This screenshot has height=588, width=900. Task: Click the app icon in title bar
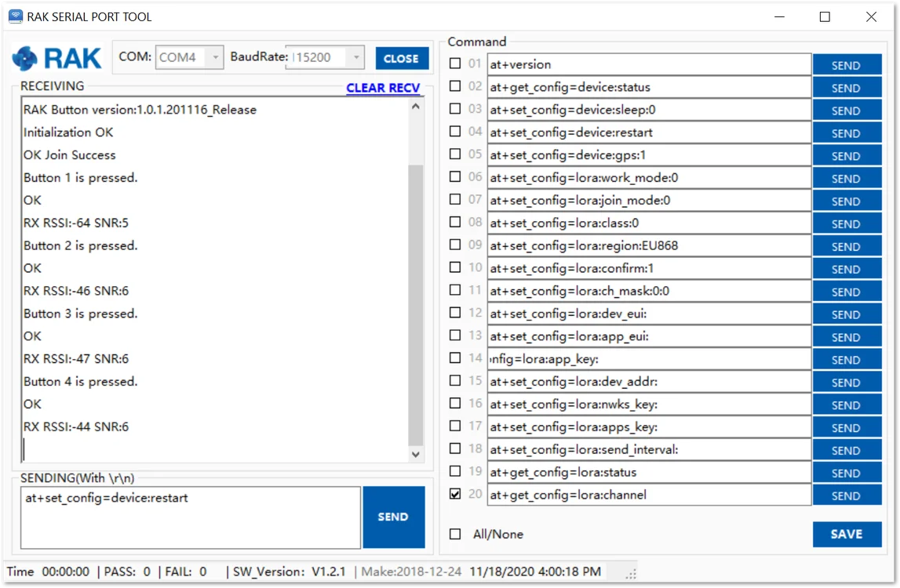(16, 16)
